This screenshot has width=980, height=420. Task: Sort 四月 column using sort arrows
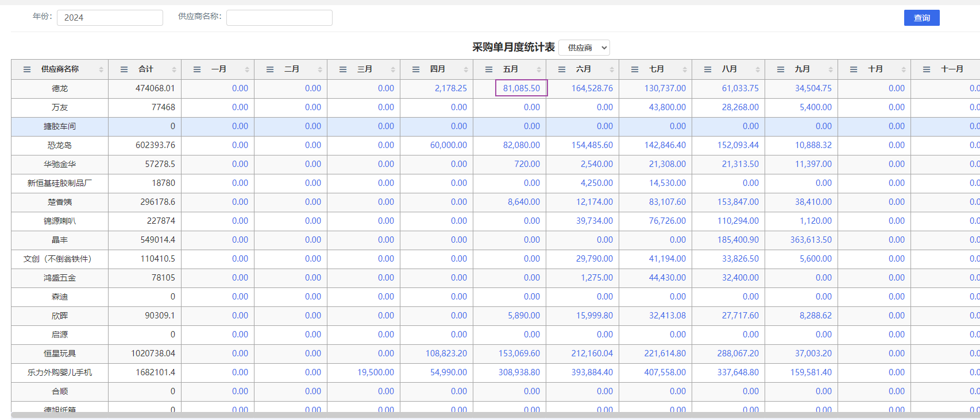[466, 69]
